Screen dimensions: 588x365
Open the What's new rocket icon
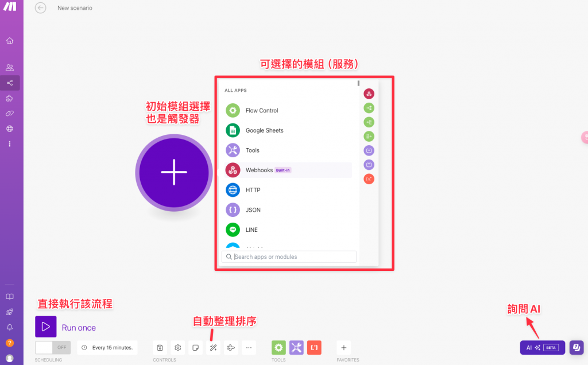tap(10, 312)
